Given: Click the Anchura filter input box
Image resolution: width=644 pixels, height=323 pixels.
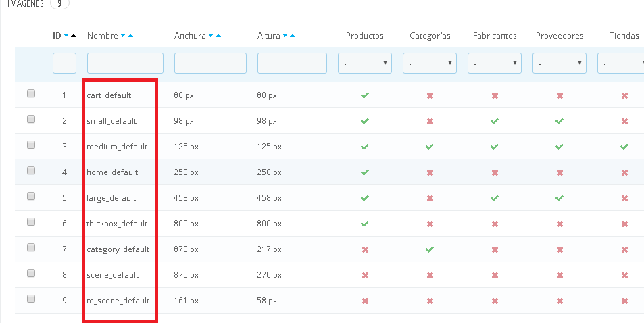Looking at the screenshot, I should [x=210, y=64].
